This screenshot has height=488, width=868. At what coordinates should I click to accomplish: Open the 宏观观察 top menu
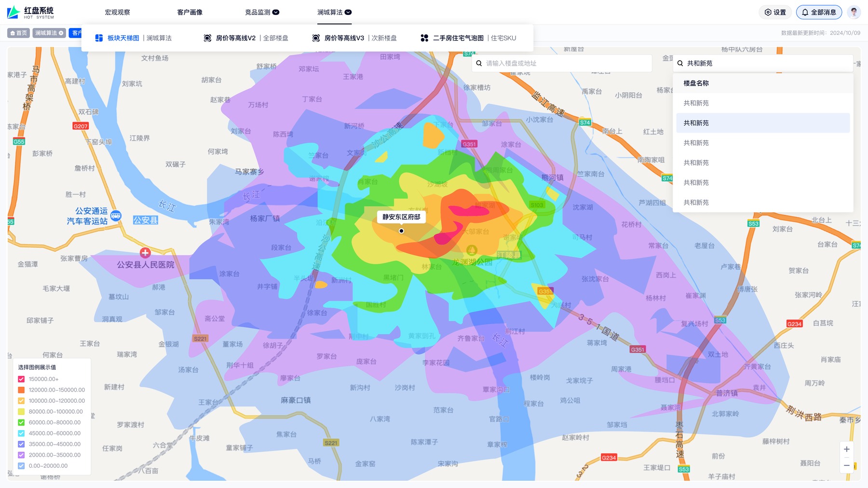117,13
